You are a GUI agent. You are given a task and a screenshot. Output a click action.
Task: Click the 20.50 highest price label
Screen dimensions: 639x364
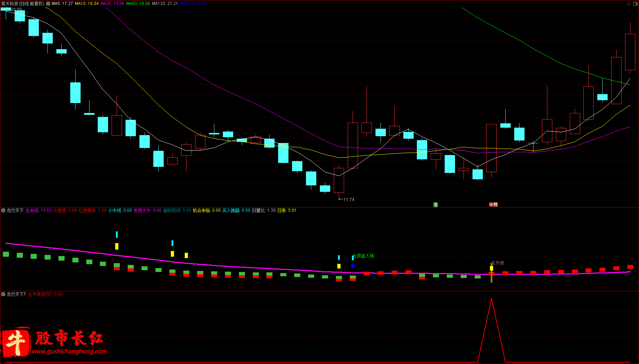(x=16, y=9)
